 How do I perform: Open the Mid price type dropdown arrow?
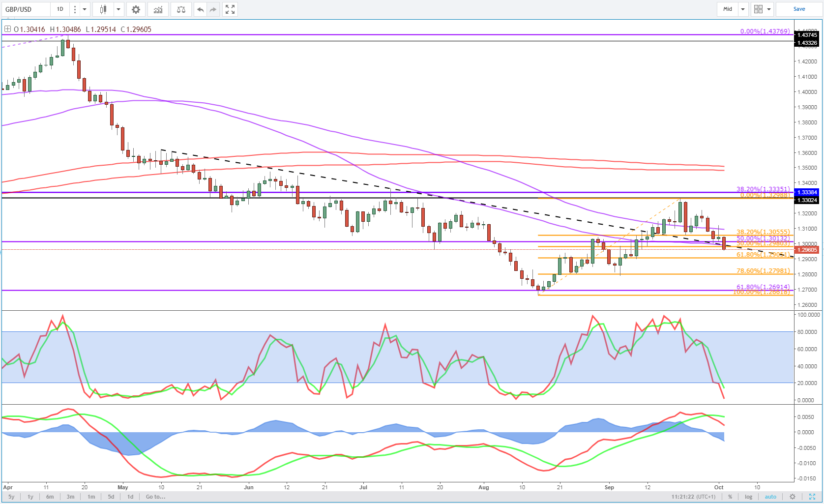(x=743, y=9)
